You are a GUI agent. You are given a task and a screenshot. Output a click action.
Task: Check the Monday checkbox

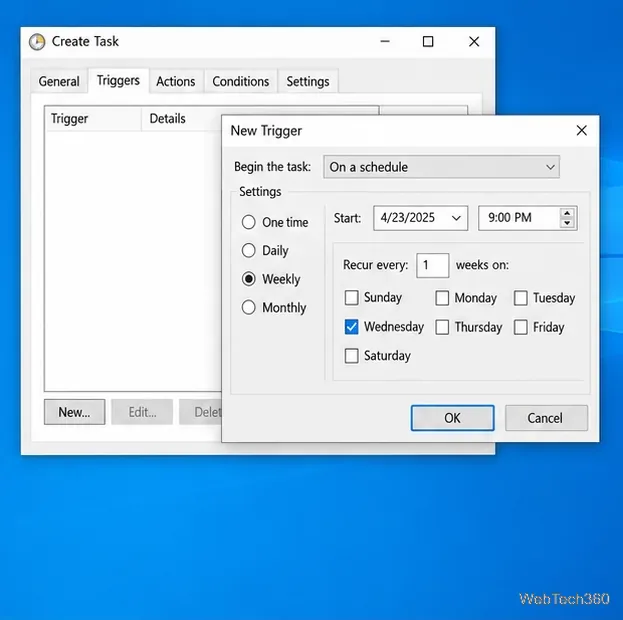442,298
